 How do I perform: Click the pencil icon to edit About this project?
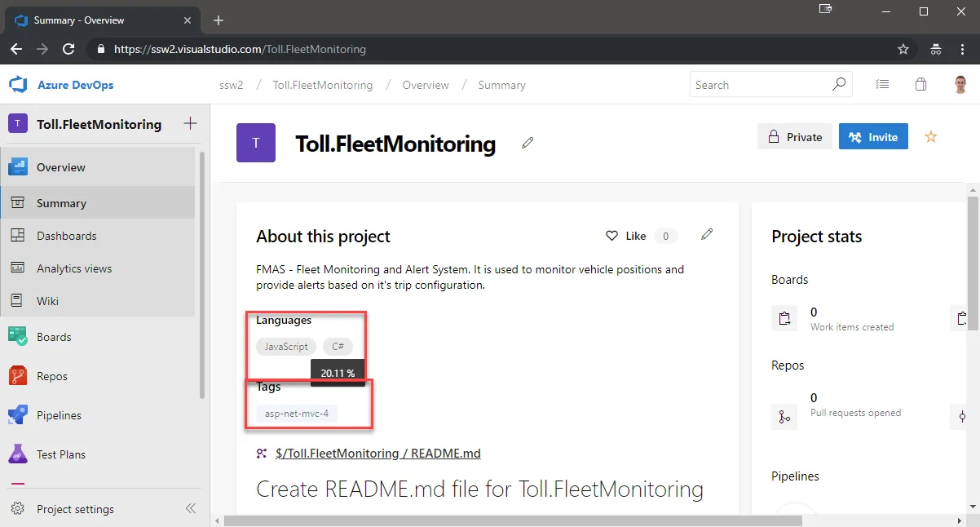[707, 235]
